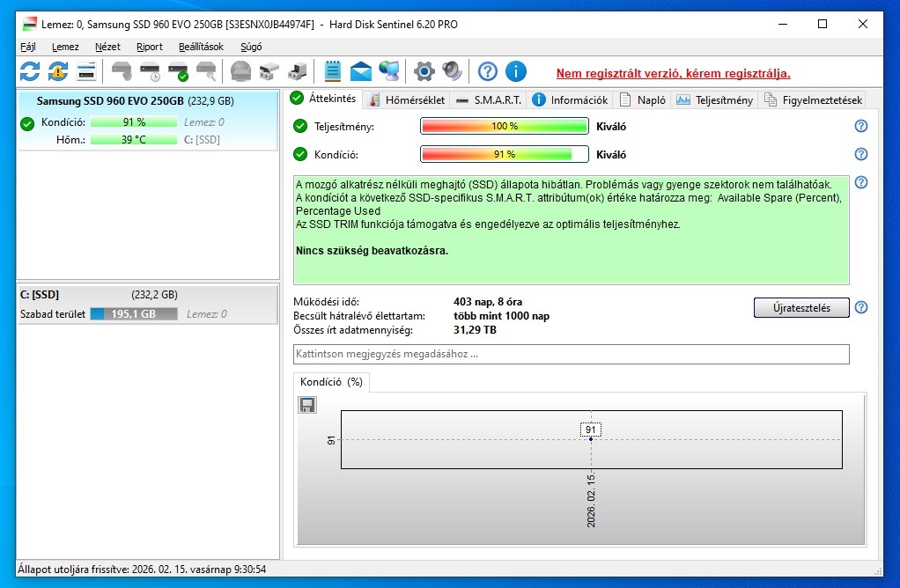Select the Samsung SSD 960 EVO 250GB disk entry

click(148, 121)
